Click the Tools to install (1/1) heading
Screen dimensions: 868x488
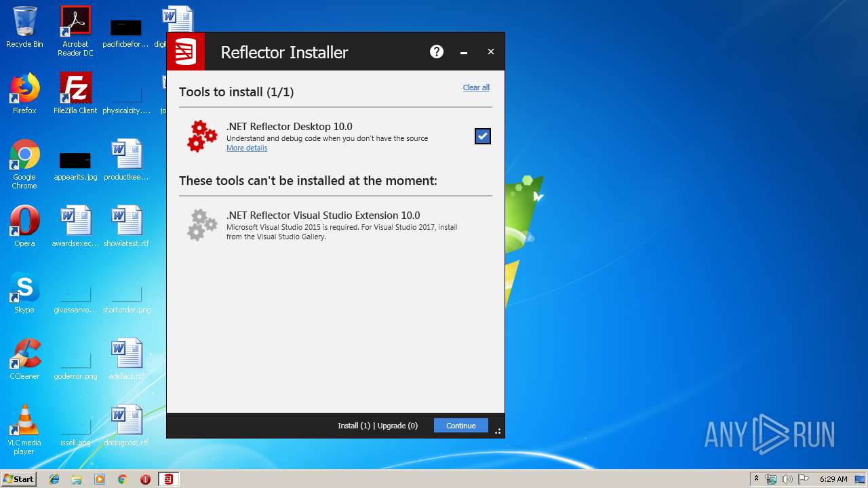(x=236, y=91)
